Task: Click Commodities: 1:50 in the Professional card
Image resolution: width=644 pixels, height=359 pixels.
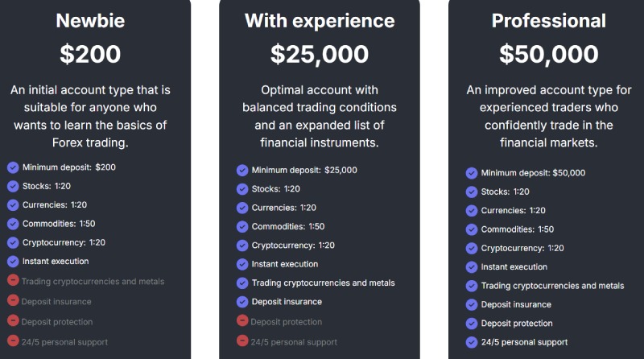Action: pyautogui.click(x=518, y=229)
